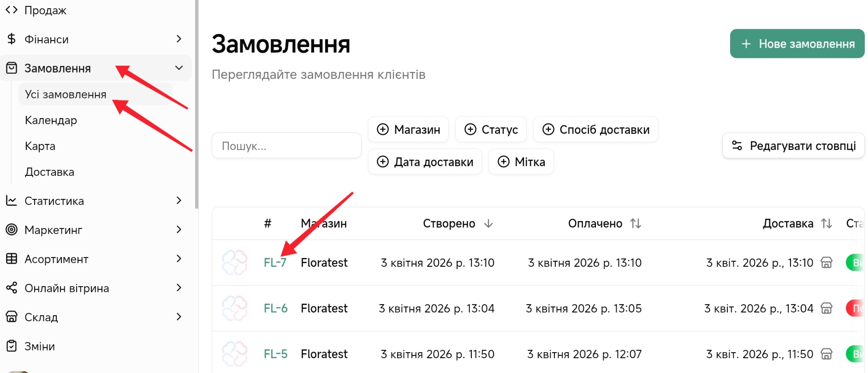Open the Магазин filter dropdown

408,130
